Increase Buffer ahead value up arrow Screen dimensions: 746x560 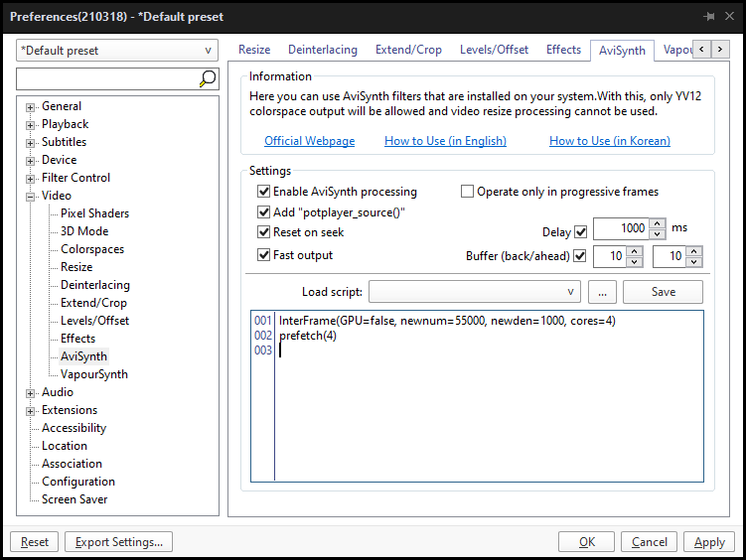click(x=693, y=251)
